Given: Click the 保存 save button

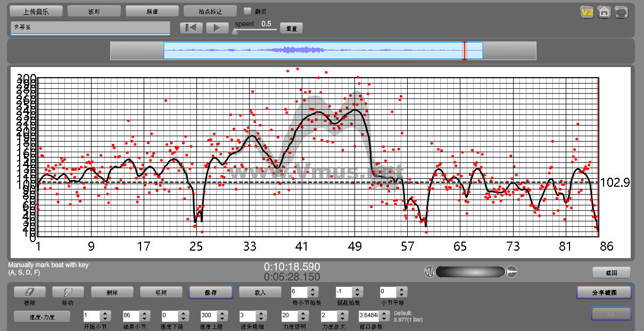Looking at the screenshot, I should click(x=210, y=292).
